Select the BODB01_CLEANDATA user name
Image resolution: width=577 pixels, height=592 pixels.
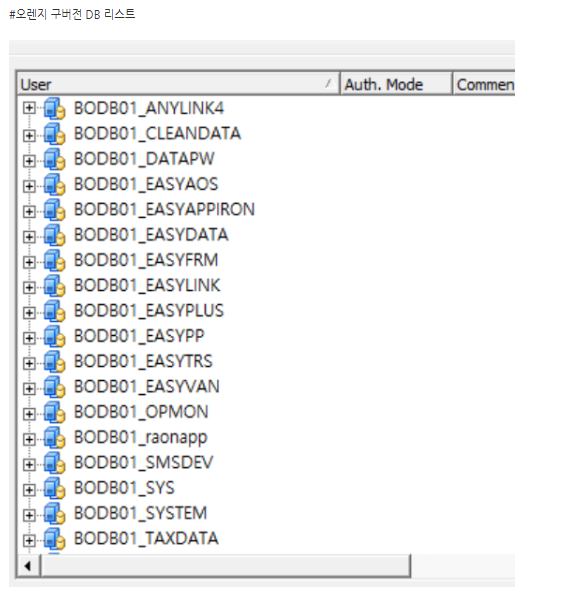(x=157, y=134)
